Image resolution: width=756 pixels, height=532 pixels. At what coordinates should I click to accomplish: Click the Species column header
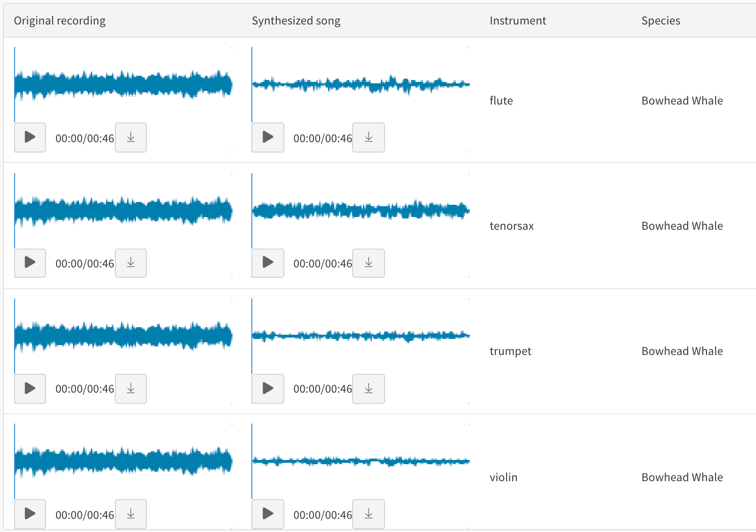coord(661,20)
